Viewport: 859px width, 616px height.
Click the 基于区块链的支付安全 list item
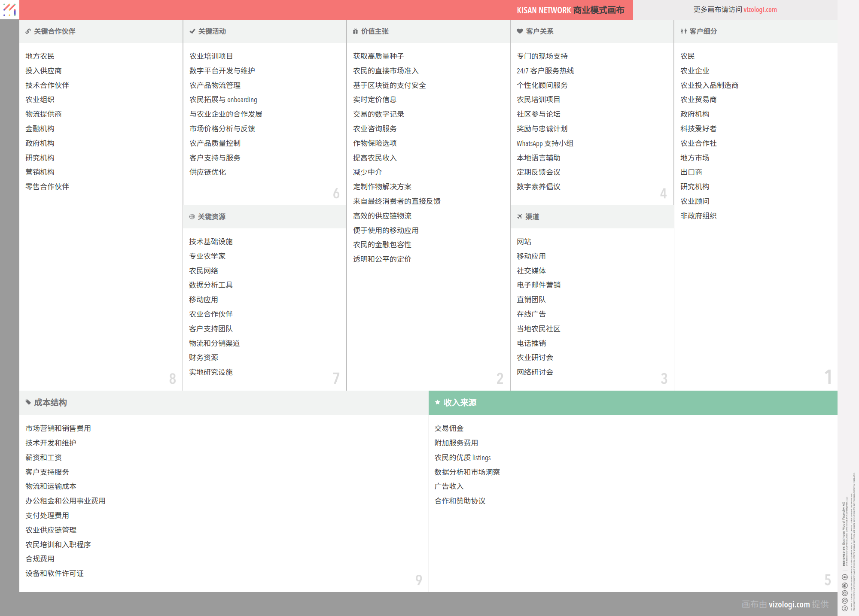tap(389, 85)
